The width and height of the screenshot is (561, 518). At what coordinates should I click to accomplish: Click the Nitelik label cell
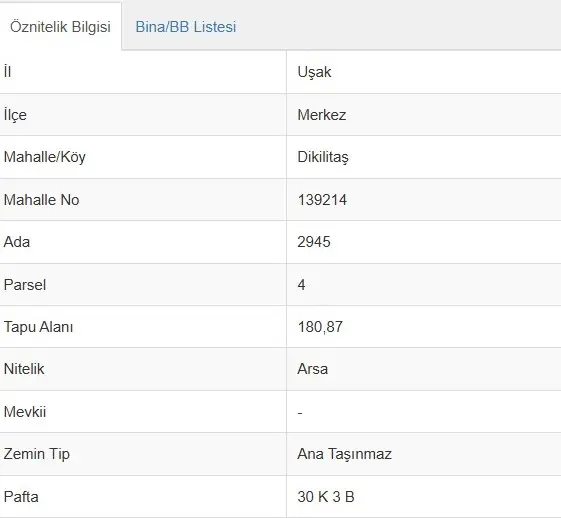click(x=143, y=369)
